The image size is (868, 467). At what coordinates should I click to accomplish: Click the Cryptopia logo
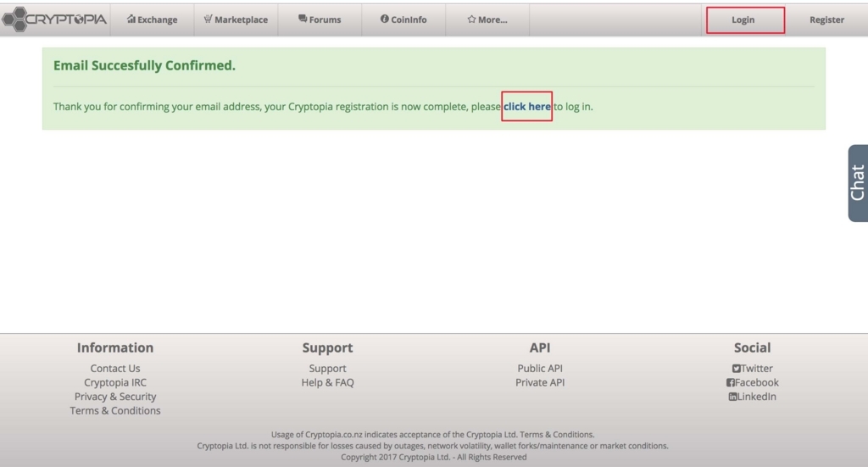pos(54,19)
